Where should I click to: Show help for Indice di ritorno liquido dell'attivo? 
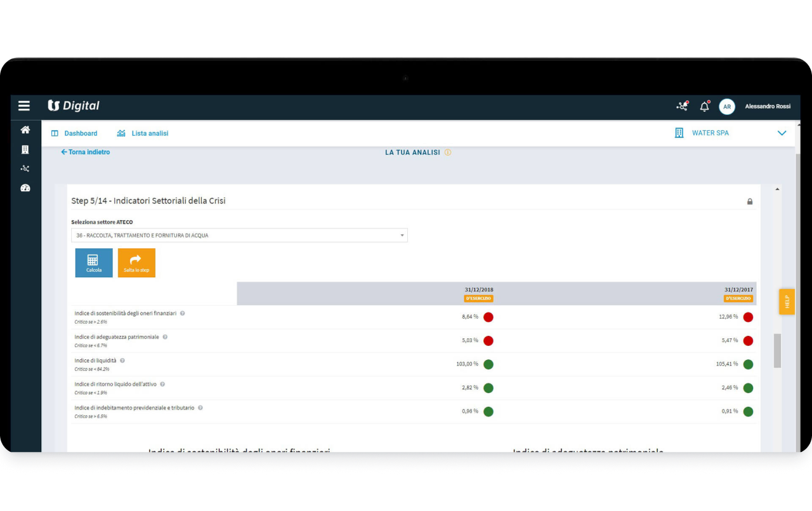pos(162,384)
